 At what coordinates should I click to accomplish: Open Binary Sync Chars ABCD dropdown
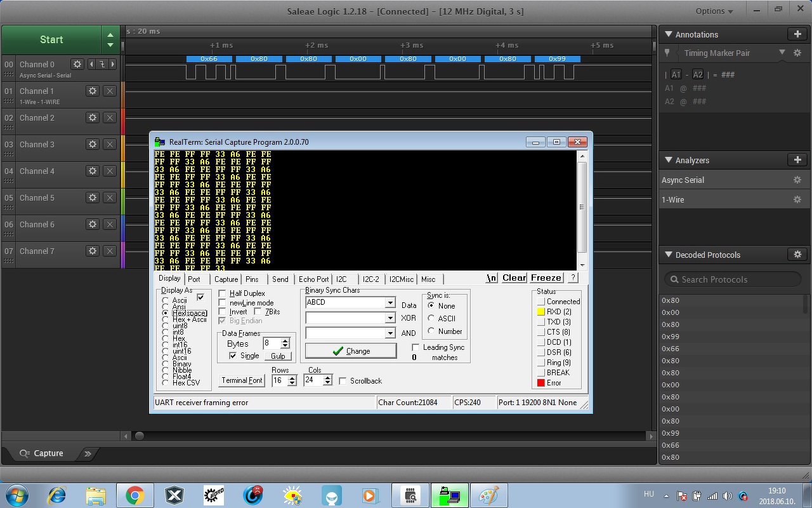(x=390, y=302)
